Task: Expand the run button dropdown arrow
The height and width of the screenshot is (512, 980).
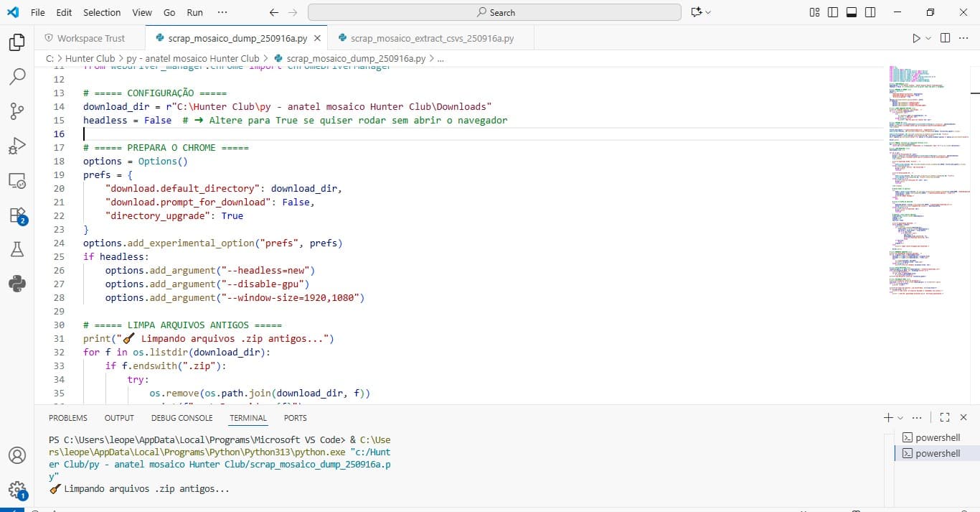Action: point(928,38)
